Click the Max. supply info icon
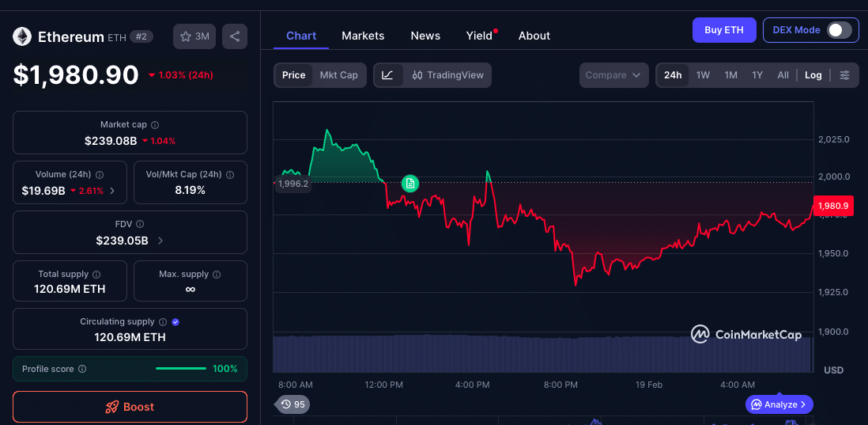This screenshot has height=425, width=868. click(217, 275)
